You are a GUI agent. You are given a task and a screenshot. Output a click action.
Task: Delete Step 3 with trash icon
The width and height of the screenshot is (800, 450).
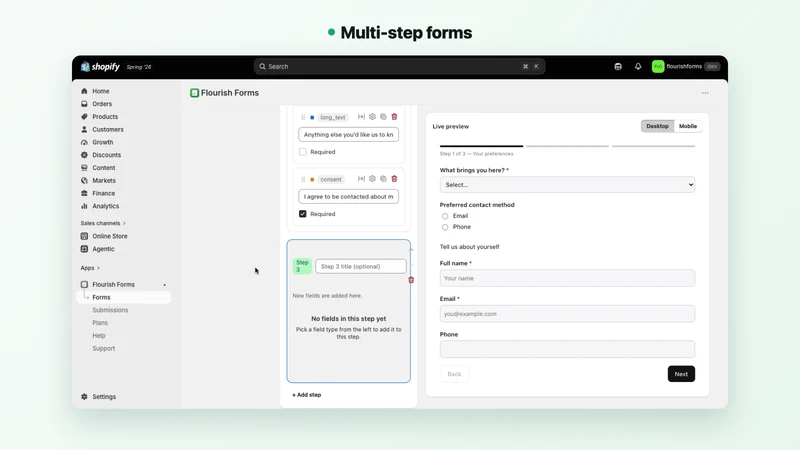(411, 280)
